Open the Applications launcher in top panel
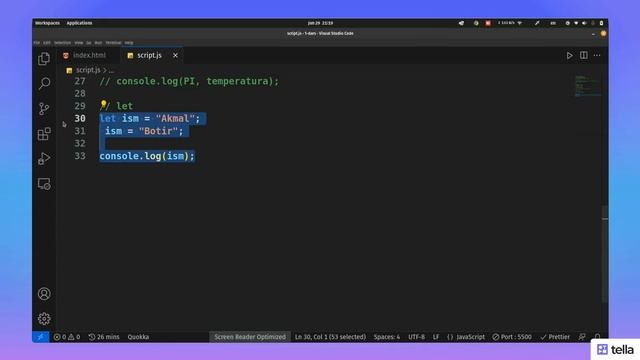Screen dimensions: 640x360 tap(80, 23)
